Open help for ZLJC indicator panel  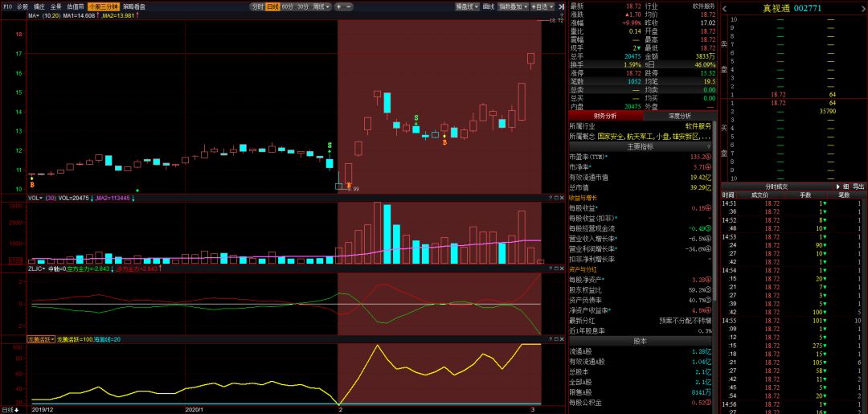tap(551, 268)
